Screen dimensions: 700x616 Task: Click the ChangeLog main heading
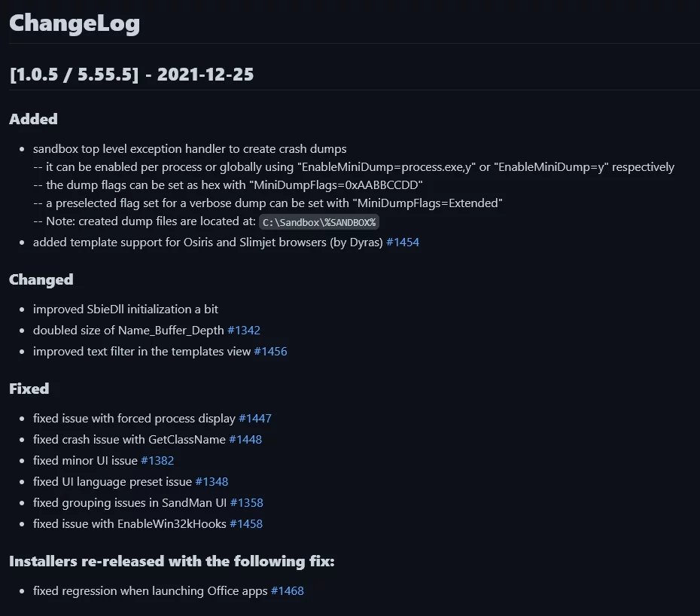[75, 23]
